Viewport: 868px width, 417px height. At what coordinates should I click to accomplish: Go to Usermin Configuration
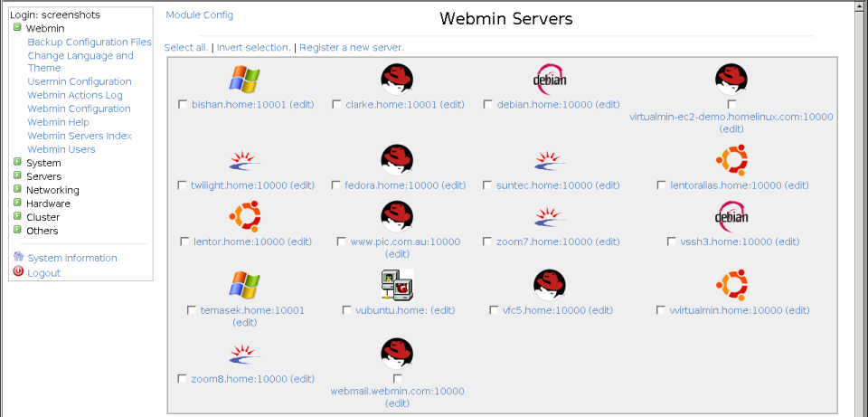tap(80, 81)
